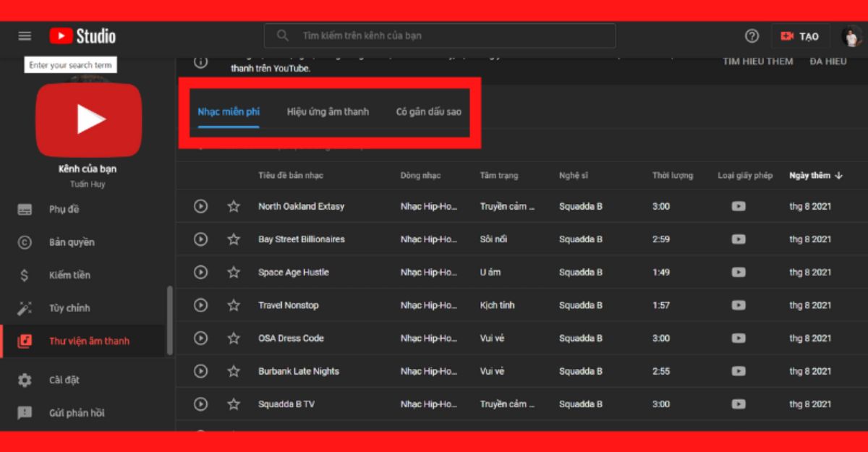The image size is (868, 452).
Task: Click the TẠO create button
Action: coord(800,36)
